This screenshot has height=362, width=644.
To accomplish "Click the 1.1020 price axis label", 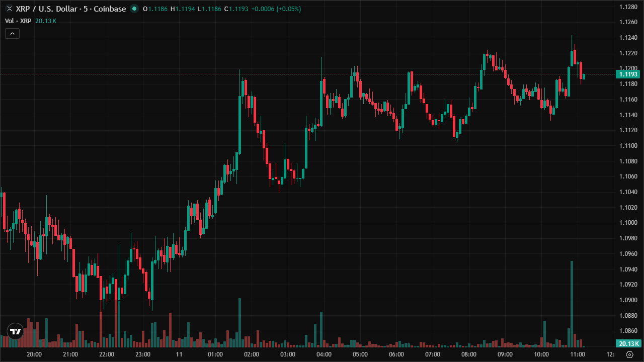I will coord(628,208).
